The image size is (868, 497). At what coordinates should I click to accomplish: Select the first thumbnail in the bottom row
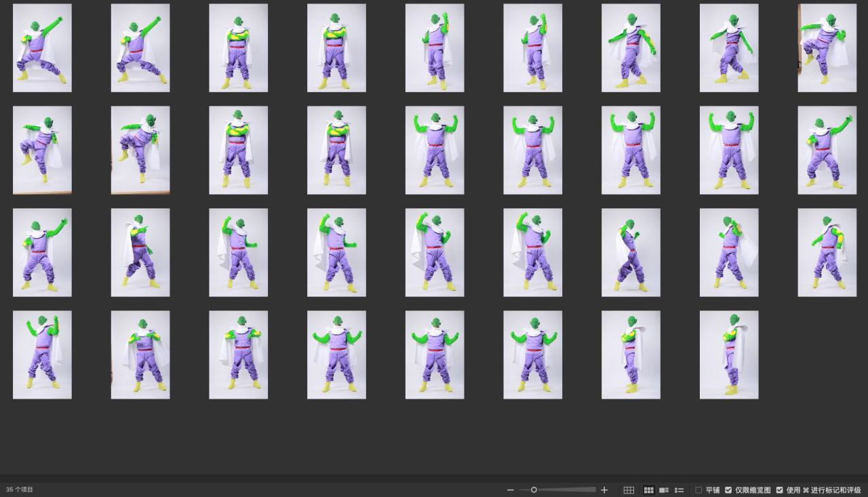click(42, 355)
